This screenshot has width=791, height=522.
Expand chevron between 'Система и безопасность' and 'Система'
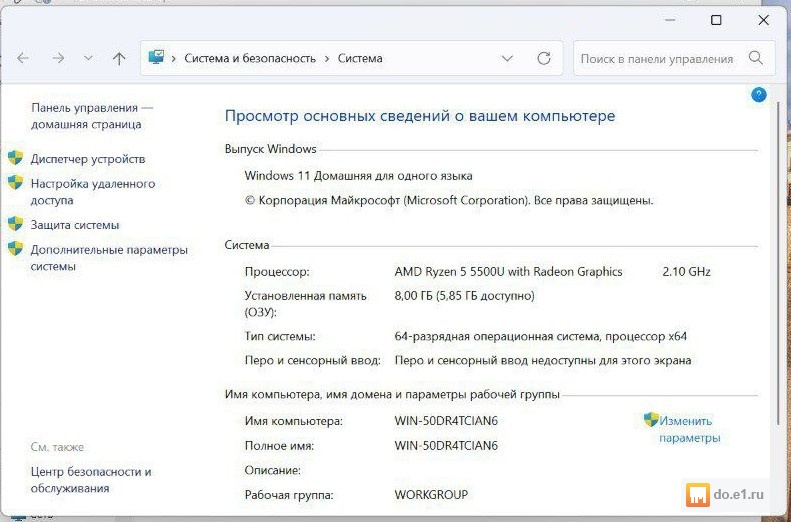pyautogui.click(x=327, y=59)
